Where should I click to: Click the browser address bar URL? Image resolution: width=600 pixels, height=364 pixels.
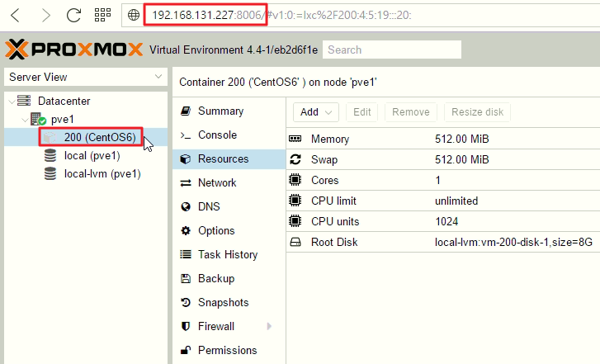click(x=281, y=16)
